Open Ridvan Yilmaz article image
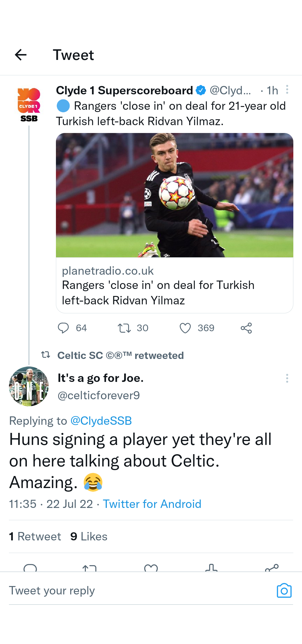This screenshot has width=302, height=644. click(x=174, y=195)
